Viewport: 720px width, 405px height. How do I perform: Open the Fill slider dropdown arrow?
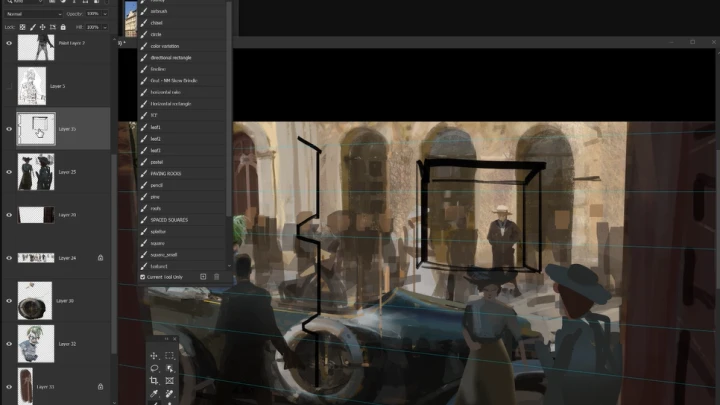[x=105, y=27]
